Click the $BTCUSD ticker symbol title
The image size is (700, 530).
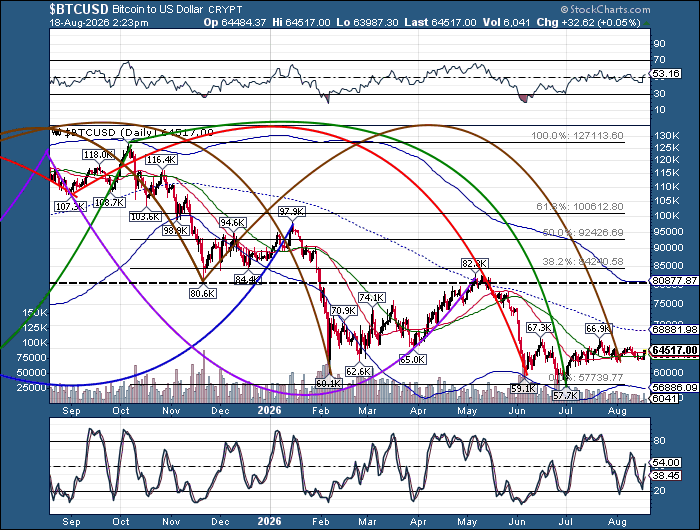79,8
